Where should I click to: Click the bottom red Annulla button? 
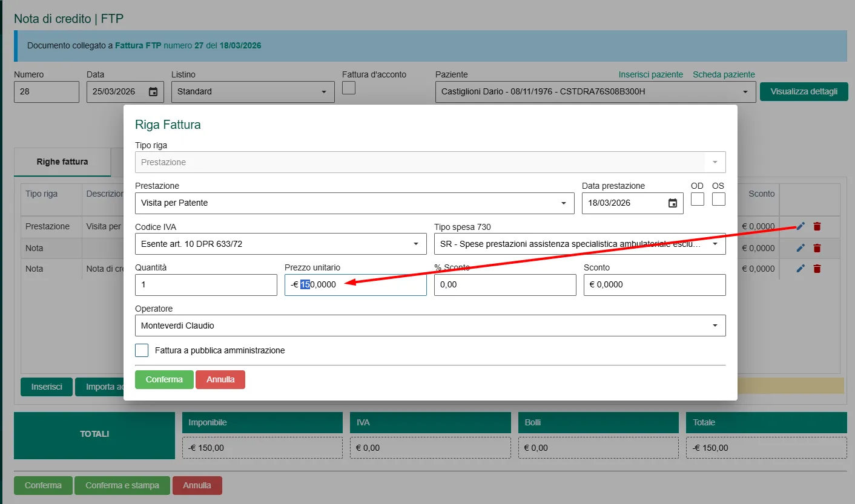pos(197,486)
